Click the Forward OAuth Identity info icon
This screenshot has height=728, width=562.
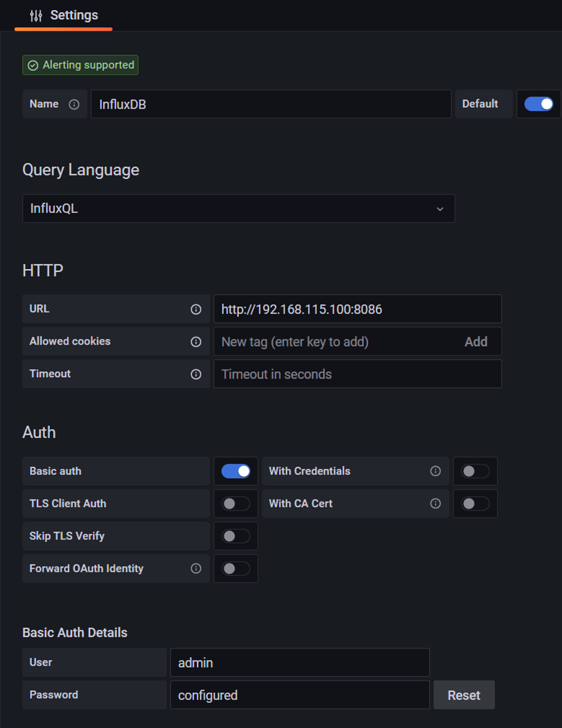tap(196, 568)
